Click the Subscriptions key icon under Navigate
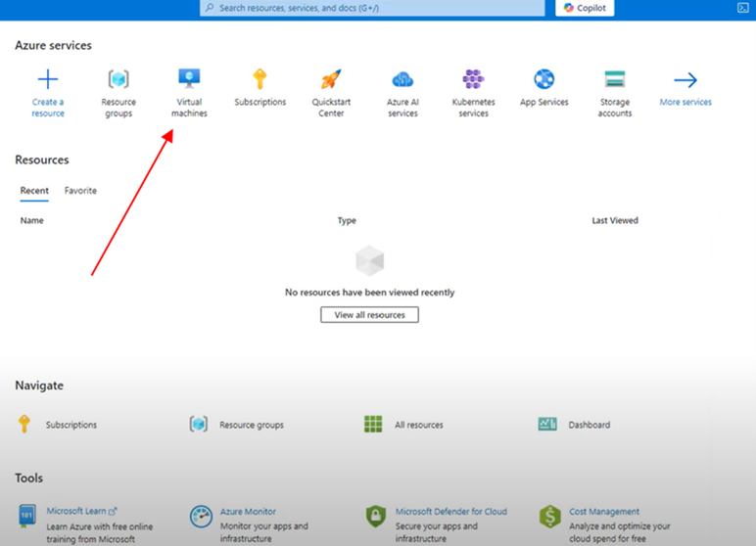Screen dimensions: 756x546 tap(24, 424)
